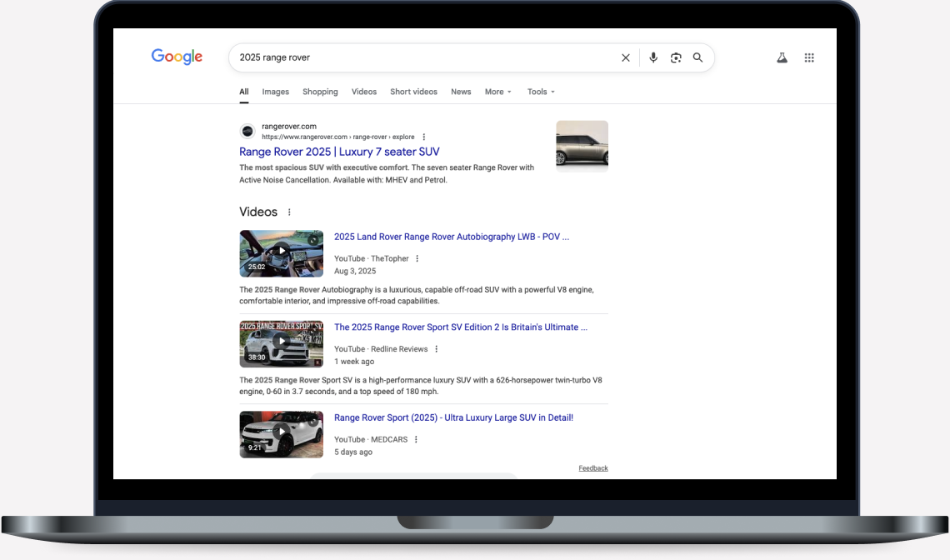This screenshot has width=950, height=560.
Task: Open Google Lens image search
Action: point(676,57)
